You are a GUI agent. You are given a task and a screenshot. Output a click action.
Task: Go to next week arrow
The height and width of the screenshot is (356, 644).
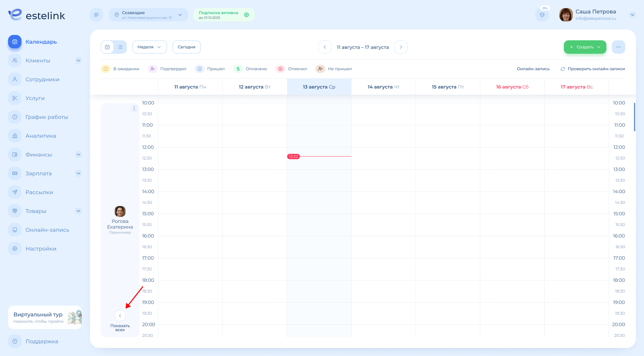pos(401,47)
